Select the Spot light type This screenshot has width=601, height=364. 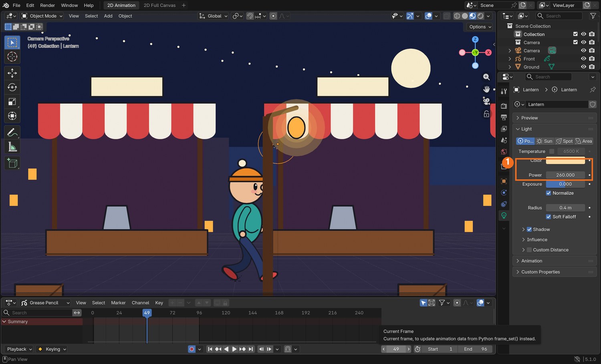point(565,141)
